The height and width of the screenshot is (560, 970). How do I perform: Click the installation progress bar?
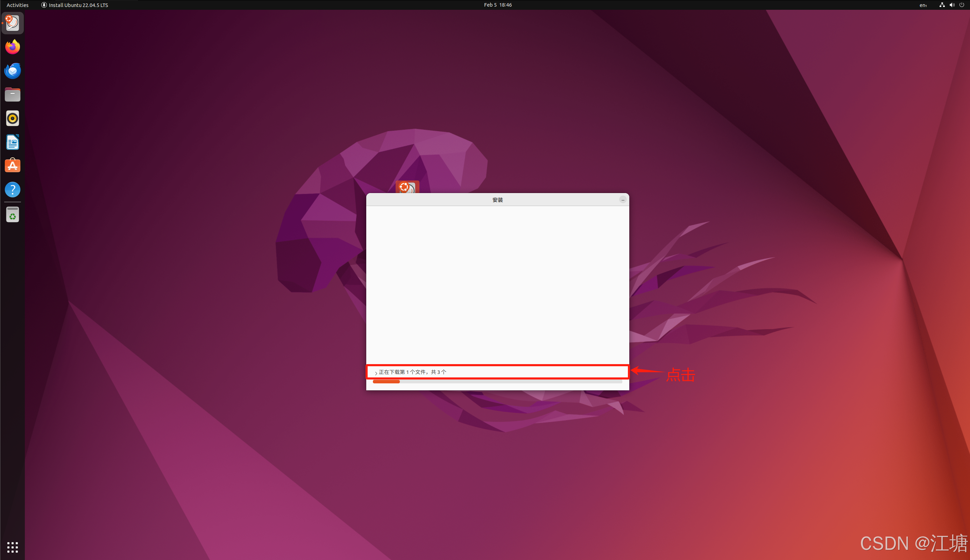tap(497, 382)
